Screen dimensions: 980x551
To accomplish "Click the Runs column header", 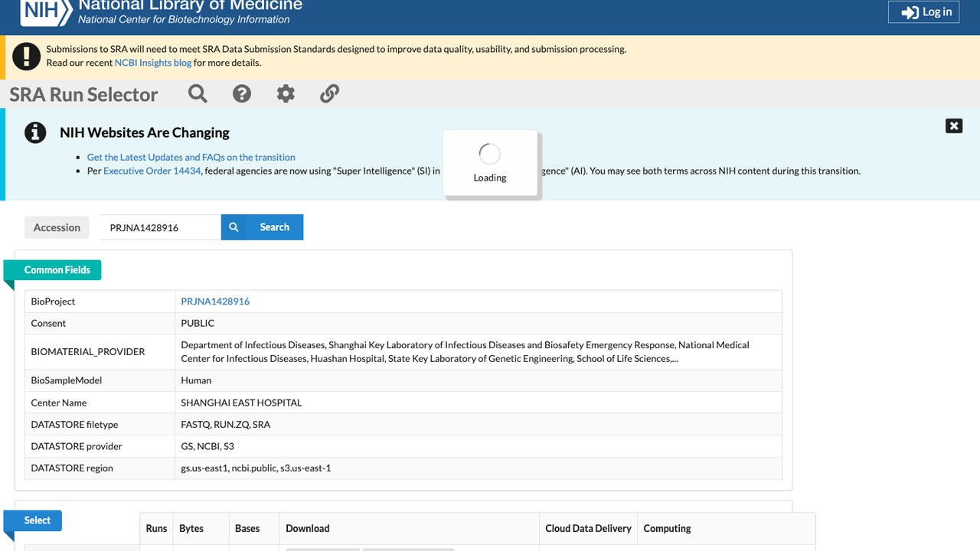I will pyautogui.click(x=156, y=529).
